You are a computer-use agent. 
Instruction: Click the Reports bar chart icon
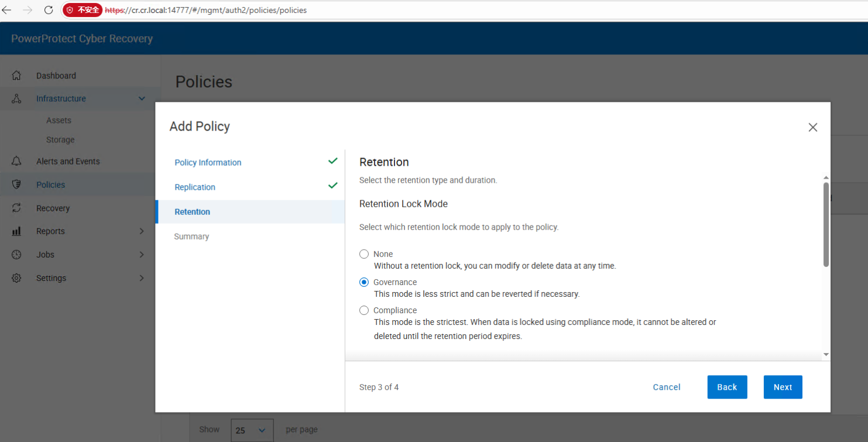pyautogui.click(x=16, y=231)
